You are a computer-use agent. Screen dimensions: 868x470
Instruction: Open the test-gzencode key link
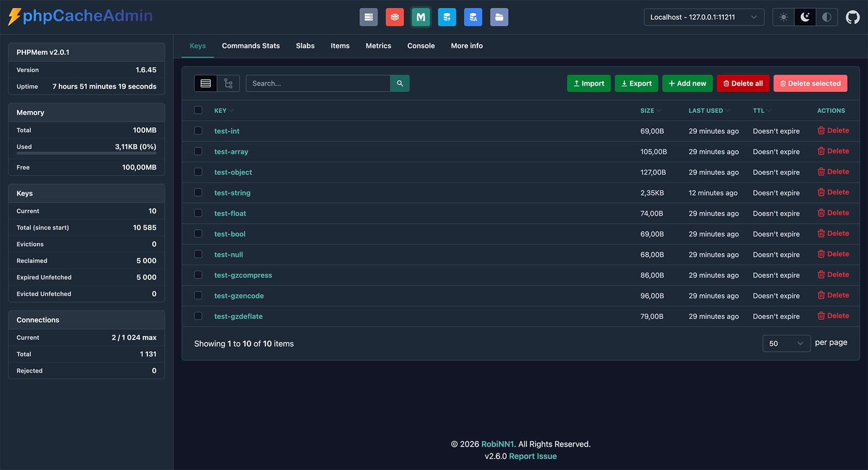coord(239,296)
